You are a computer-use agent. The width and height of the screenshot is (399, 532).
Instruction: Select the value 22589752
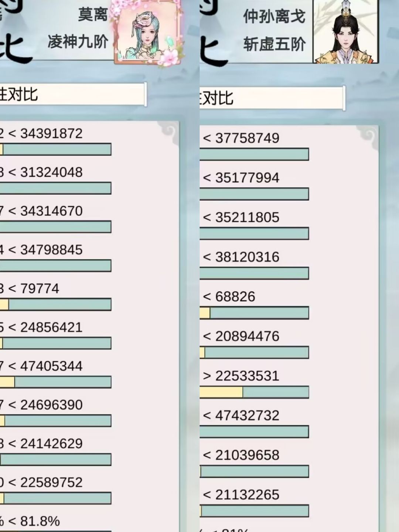tap(51, 482)
